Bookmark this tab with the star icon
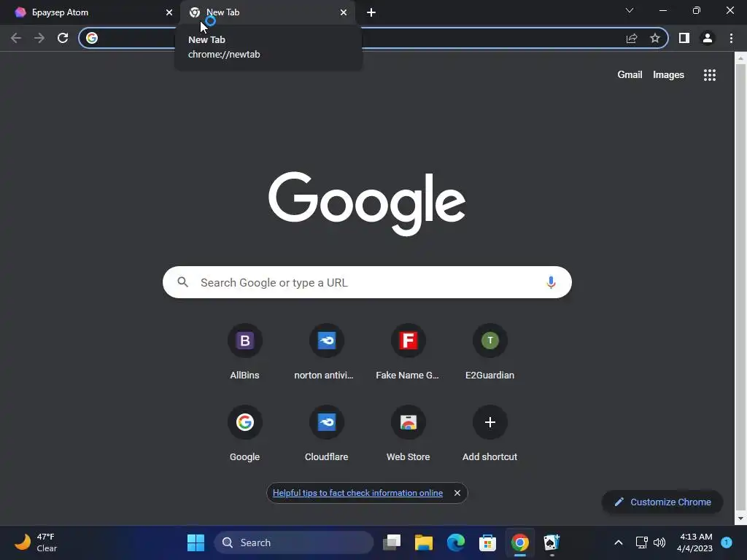Image resolution: width=747 pixels, height=560 pixels. 655,38
